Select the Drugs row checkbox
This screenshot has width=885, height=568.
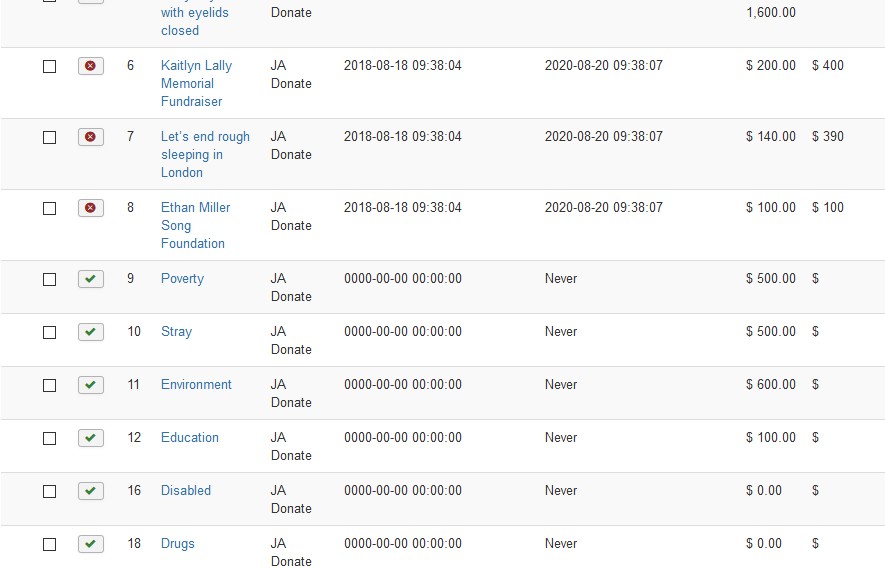(x=49, y=544)
